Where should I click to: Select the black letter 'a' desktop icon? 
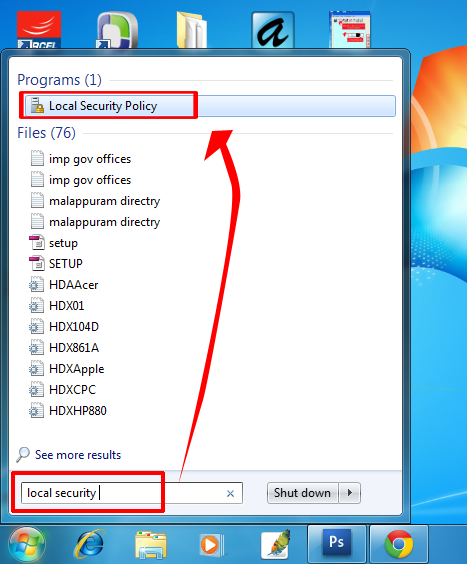(x=273, y=29)
